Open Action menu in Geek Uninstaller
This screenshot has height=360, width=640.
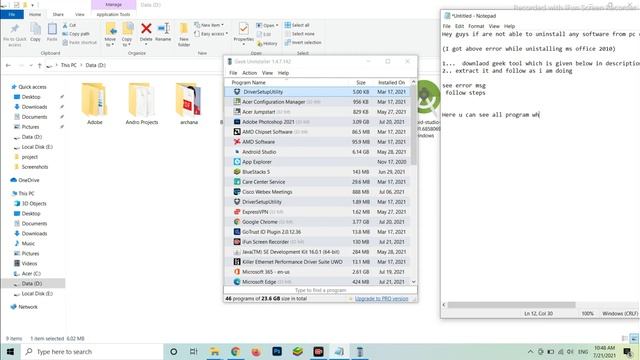coord(249,73)
